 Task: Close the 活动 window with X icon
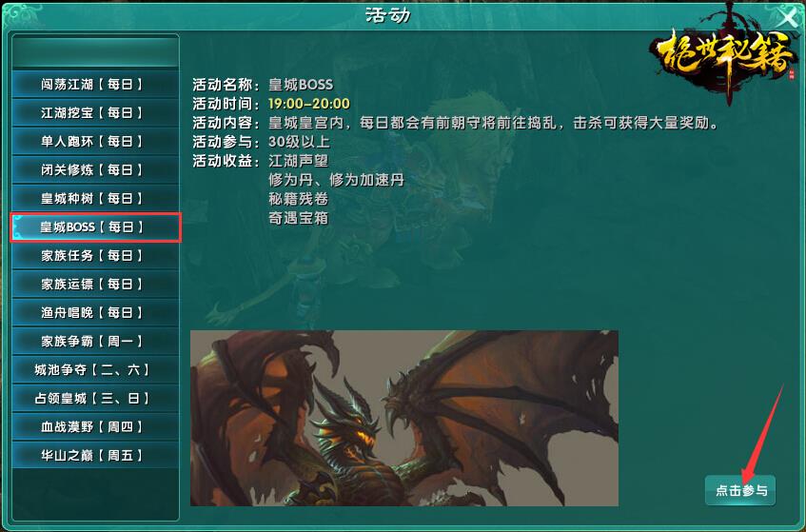point(788,17)
